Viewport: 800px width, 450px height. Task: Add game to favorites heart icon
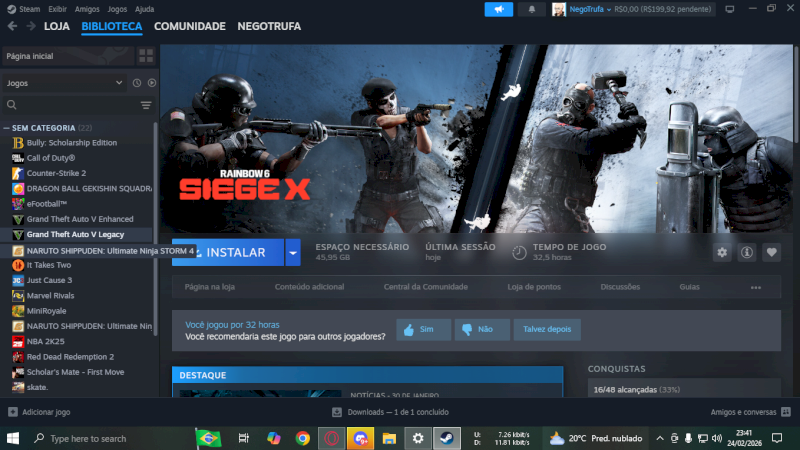(771, 252)
